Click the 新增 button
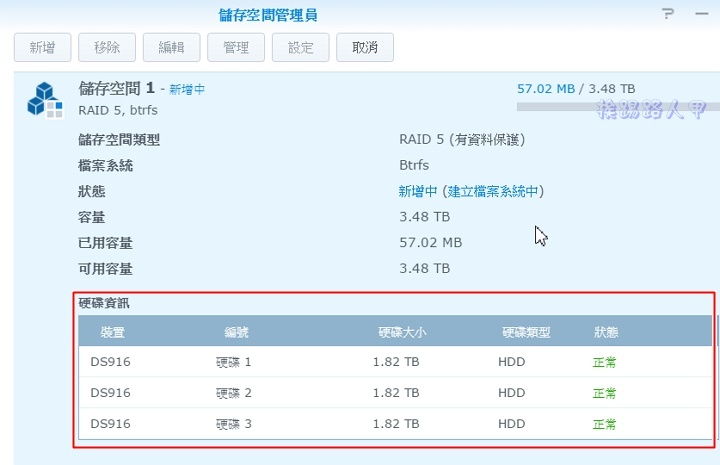Screen dimensions: 720x465 42,47
